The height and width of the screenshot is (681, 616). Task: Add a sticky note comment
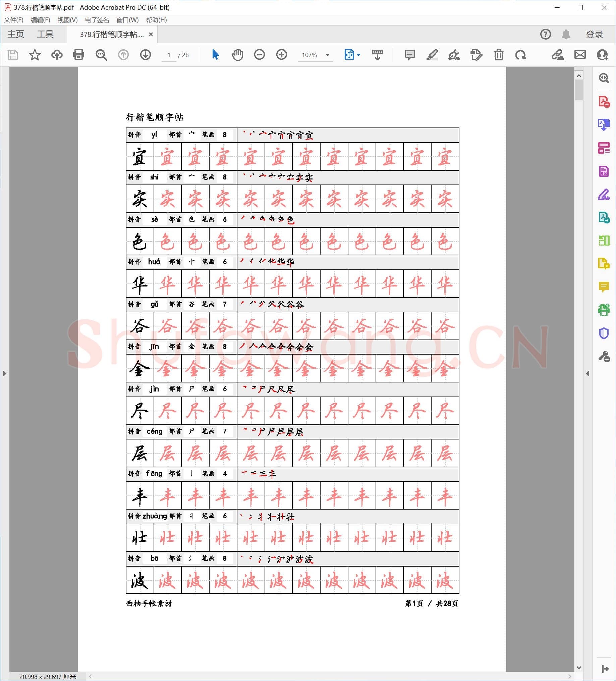[410, 55]
